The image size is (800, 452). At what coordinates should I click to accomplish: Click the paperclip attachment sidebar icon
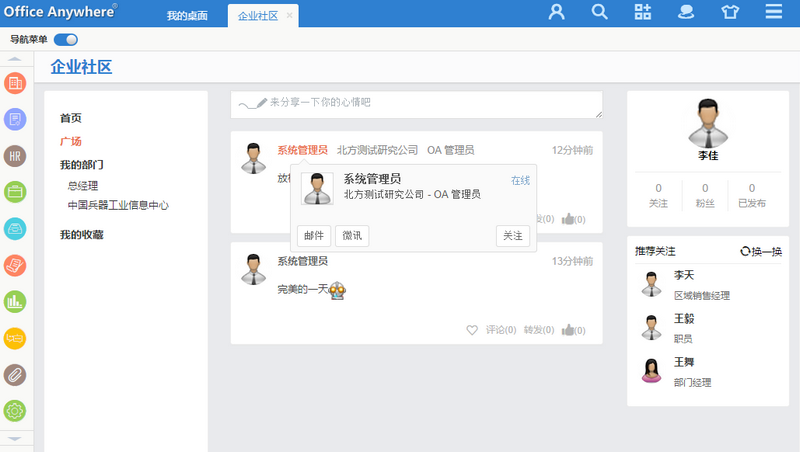coord(15,374)
